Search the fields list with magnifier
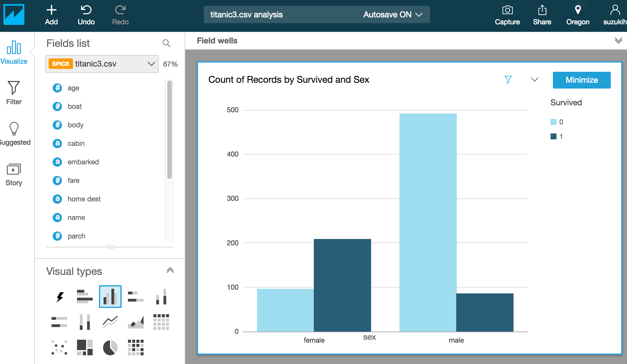627x364 pixels. tap(166, 43)
